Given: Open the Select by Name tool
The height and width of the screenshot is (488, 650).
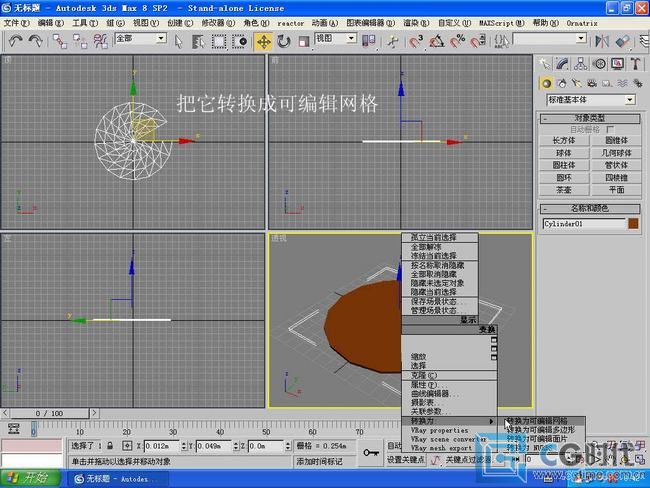Looking at the screenshot, I should point(199,41).
